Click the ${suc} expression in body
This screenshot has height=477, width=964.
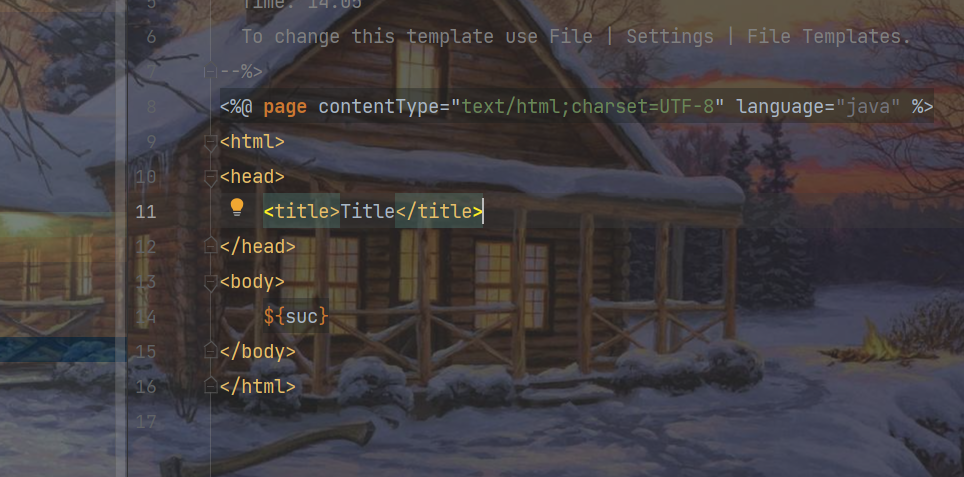[296, 317]
